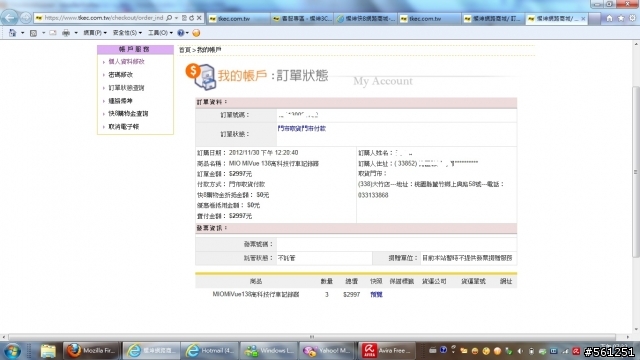
Task: Click the red Avira tray icon
Action: point(576,351)
